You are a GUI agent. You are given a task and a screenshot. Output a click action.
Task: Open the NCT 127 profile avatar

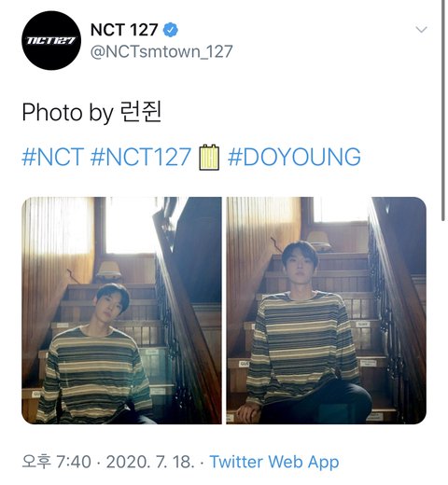(x=51, y=40)
